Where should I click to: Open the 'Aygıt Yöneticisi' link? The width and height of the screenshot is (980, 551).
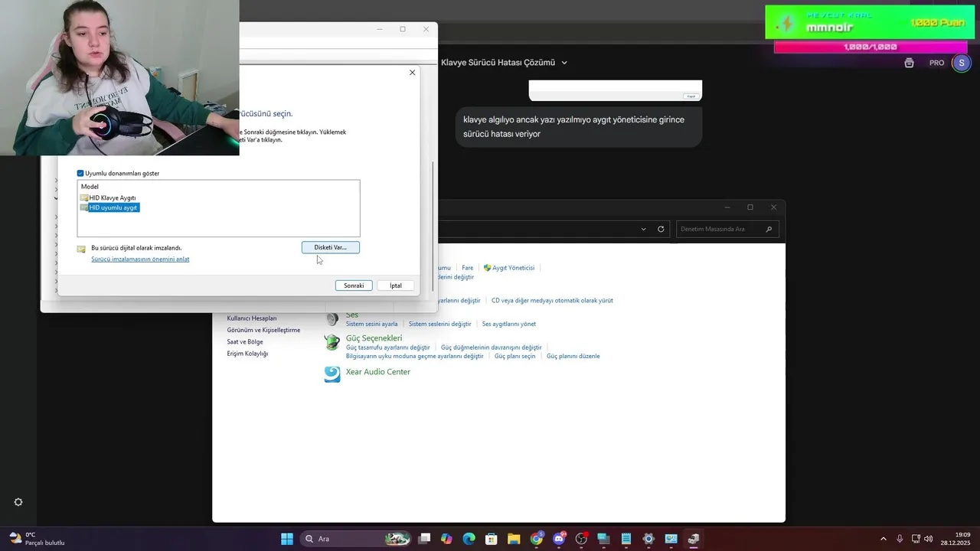tap(513, 268)
